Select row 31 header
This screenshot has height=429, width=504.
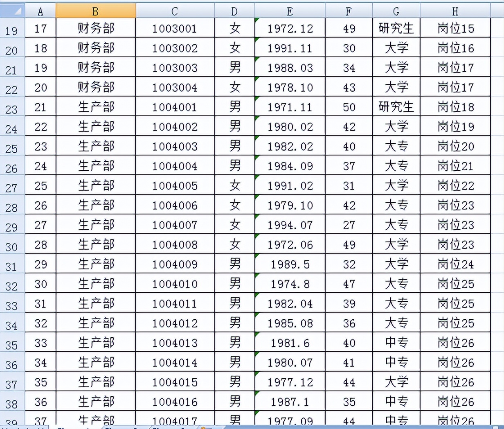click(x=12, y=265)
